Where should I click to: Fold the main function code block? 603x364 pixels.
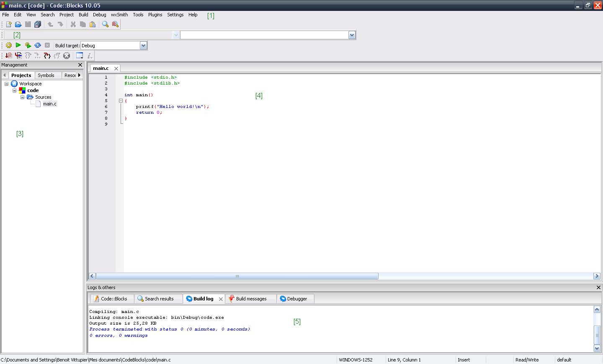121,101
